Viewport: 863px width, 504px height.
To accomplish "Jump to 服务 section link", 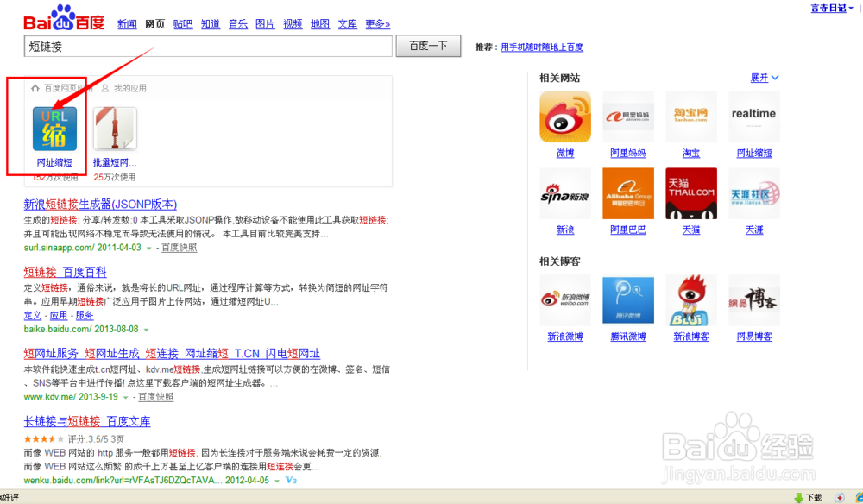I will 85,315.
